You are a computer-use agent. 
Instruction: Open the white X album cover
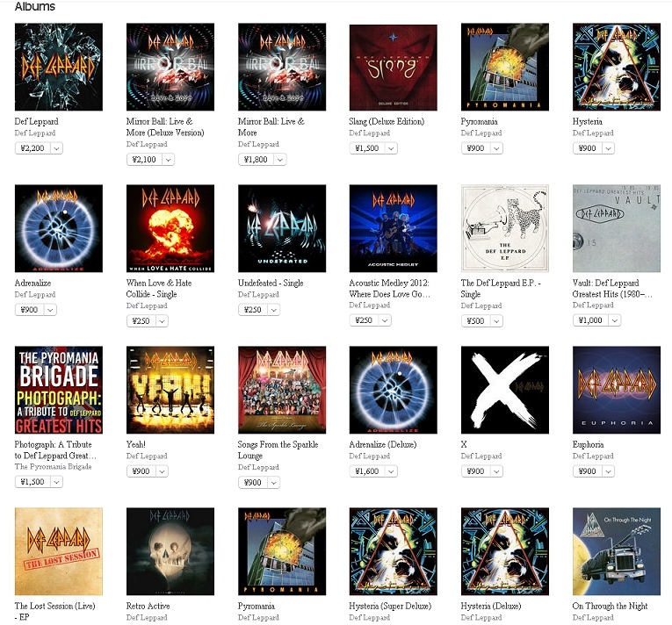tap(504, 390)
